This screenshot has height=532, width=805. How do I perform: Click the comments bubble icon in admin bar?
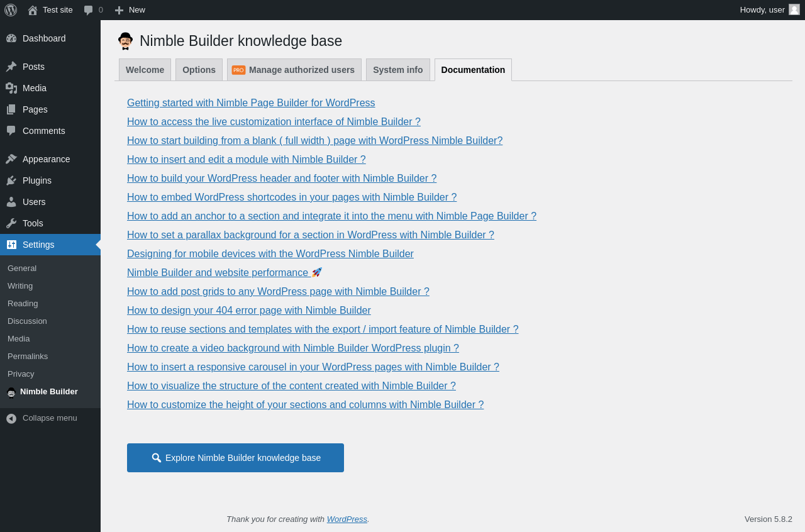(89, 10)
